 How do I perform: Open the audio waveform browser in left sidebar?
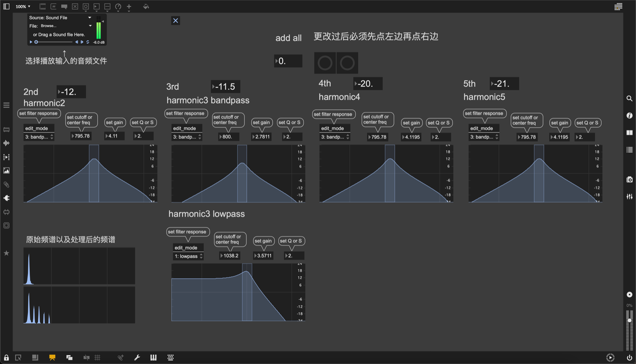click(x=6, y=143)
